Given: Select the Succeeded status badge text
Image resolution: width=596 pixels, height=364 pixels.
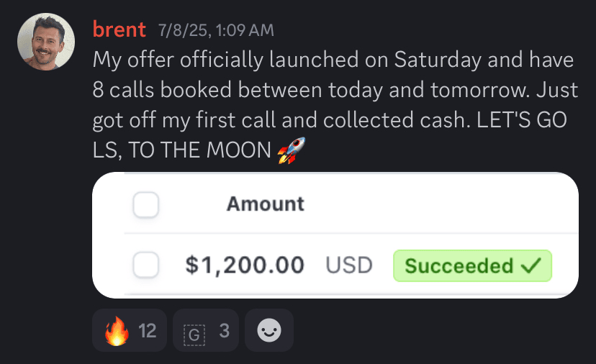Looking at the screenshot, I should (x=459, y=265).
